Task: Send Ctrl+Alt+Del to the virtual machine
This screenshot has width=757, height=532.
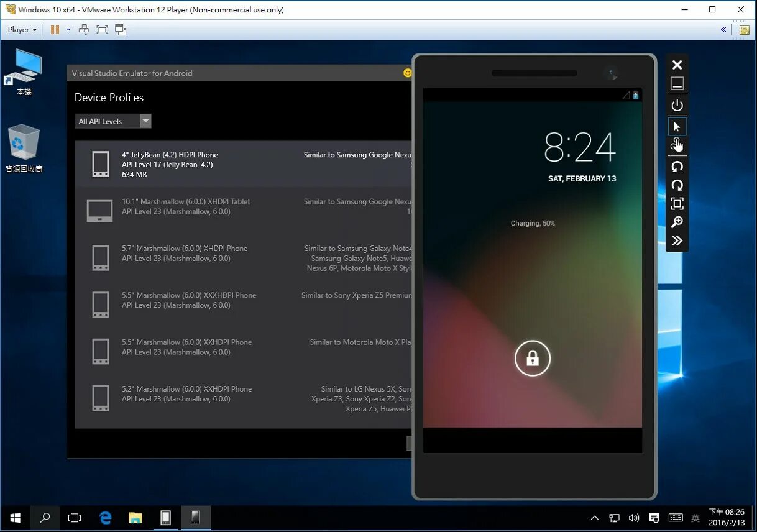Action: coord(84,29)
